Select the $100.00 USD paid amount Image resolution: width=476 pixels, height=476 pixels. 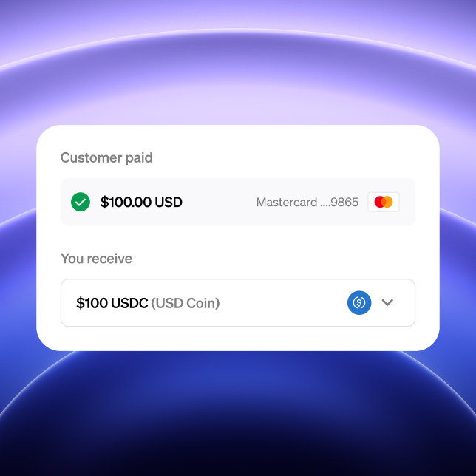141,203
